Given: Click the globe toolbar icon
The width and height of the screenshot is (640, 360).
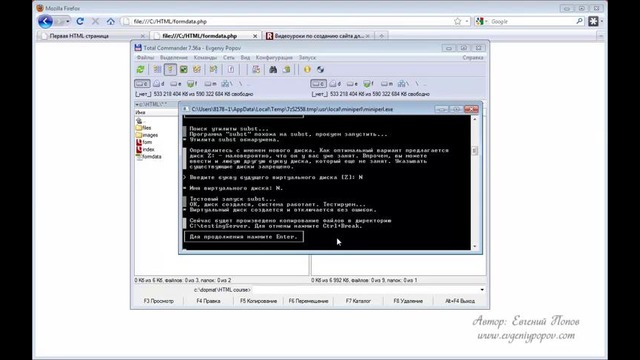Looking at the screenshot, I should [320, 69].
